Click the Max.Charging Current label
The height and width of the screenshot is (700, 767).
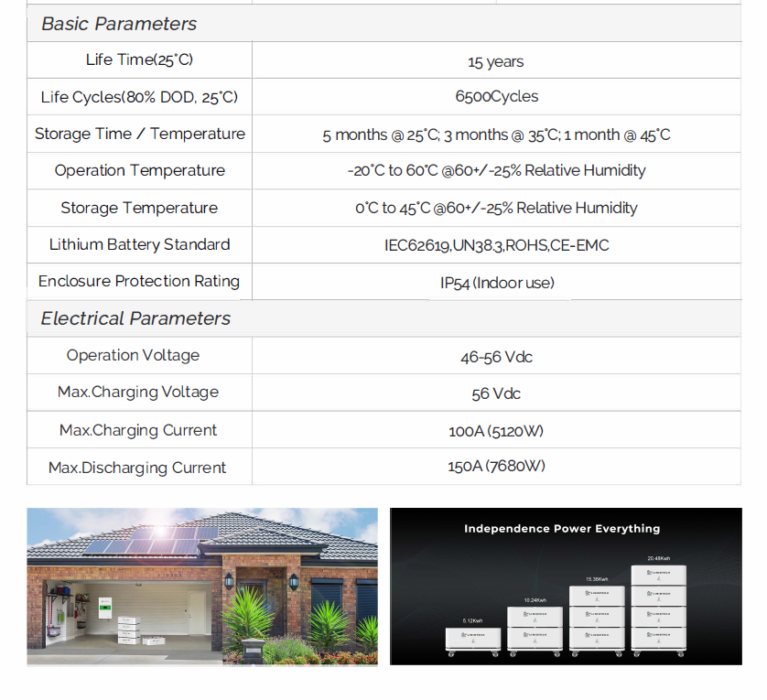138,430
